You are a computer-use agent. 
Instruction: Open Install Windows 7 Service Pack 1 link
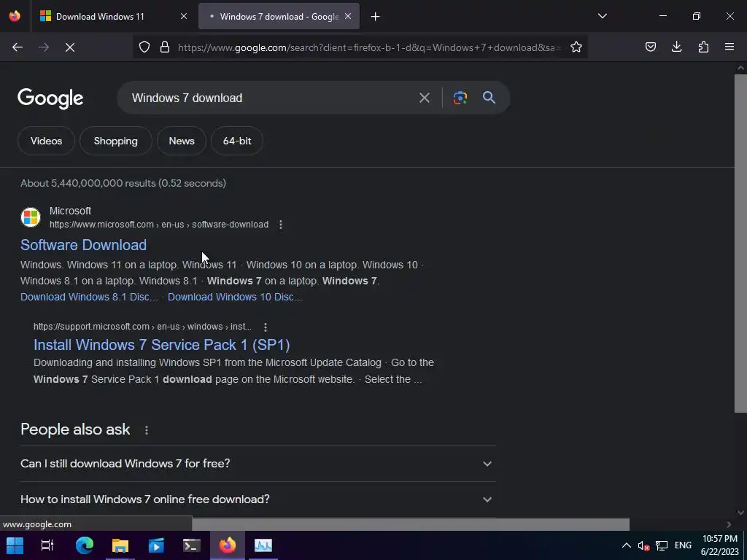pyautogui.click(x=161, y=345)
